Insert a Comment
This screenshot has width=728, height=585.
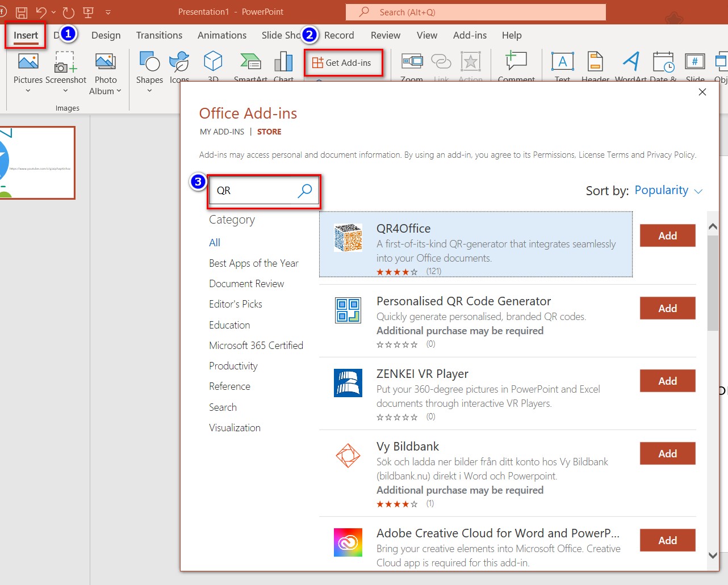coord(516,61)
